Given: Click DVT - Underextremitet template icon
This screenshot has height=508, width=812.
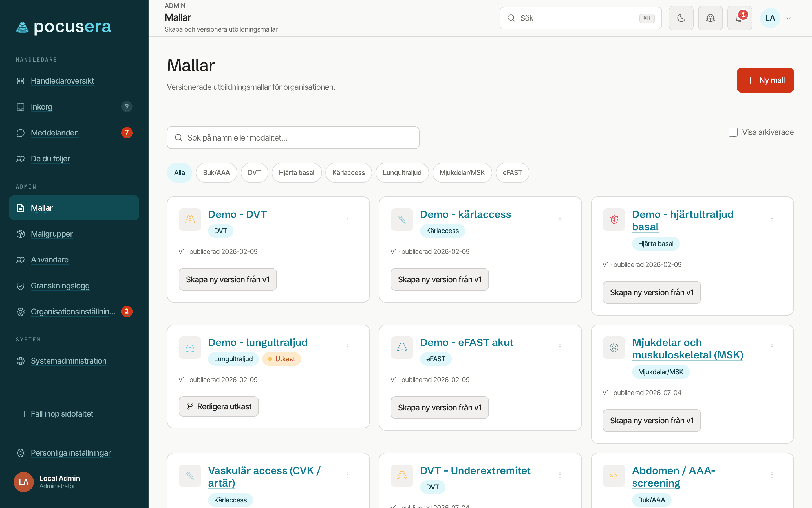Looking at the screenshot, I should (402, 476).
